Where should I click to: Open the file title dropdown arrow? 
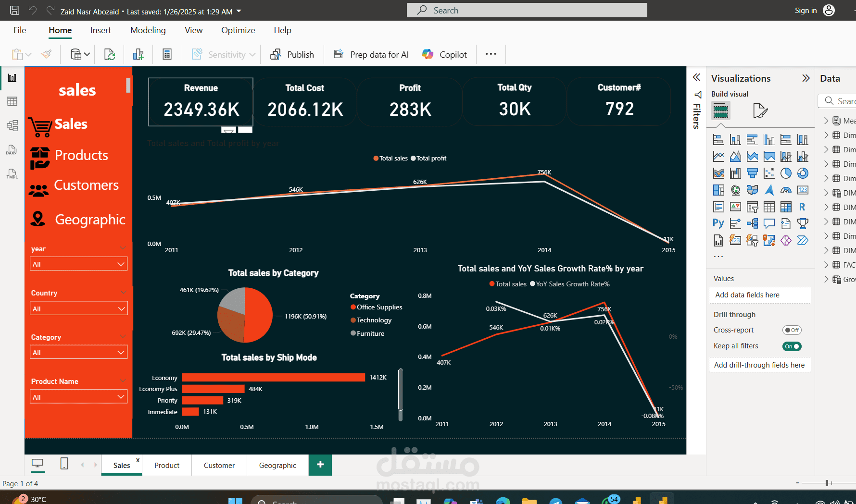click(239, 11)
